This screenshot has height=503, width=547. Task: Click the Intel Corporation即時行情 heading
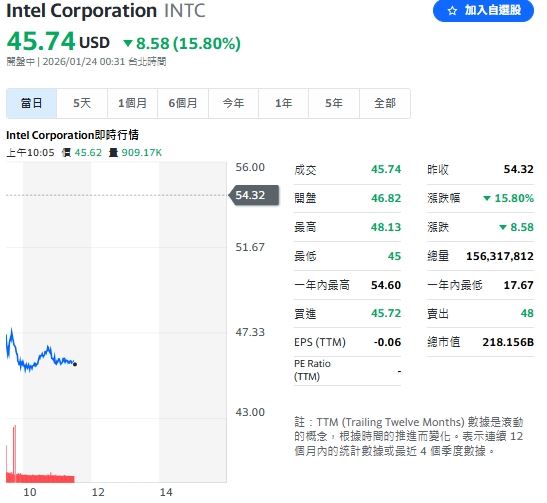click(x=72, y=135)
